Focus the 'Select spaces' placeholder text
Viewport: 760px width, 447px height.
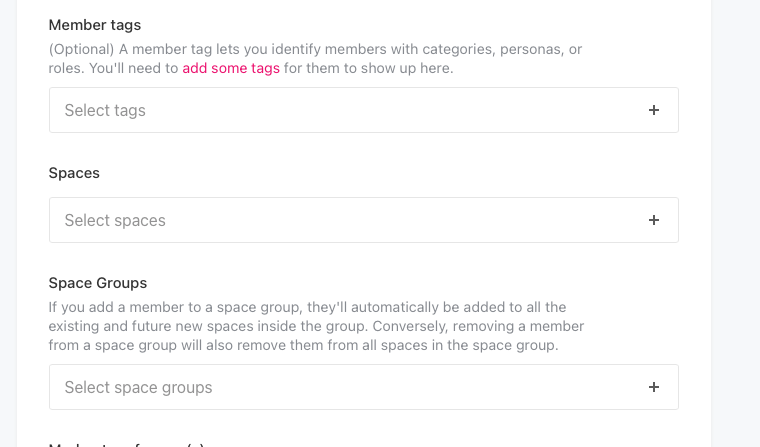point(115,221)
